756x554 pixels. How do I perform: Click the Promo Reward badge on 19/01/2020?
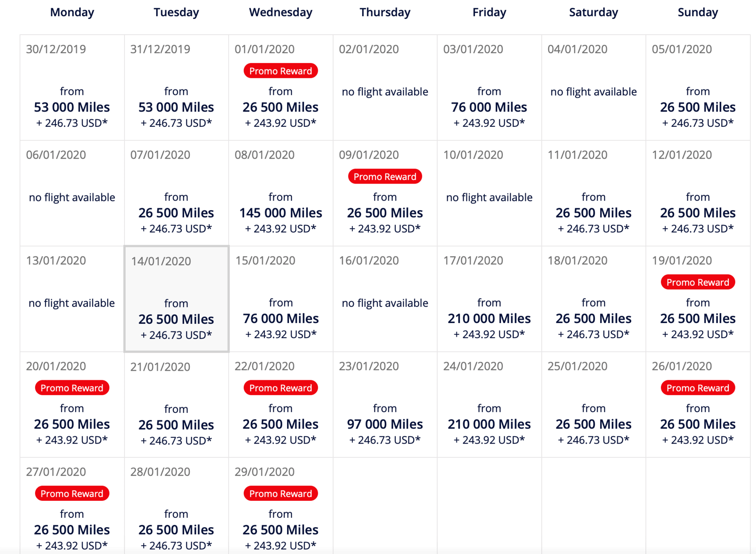[x=698, y=282]
